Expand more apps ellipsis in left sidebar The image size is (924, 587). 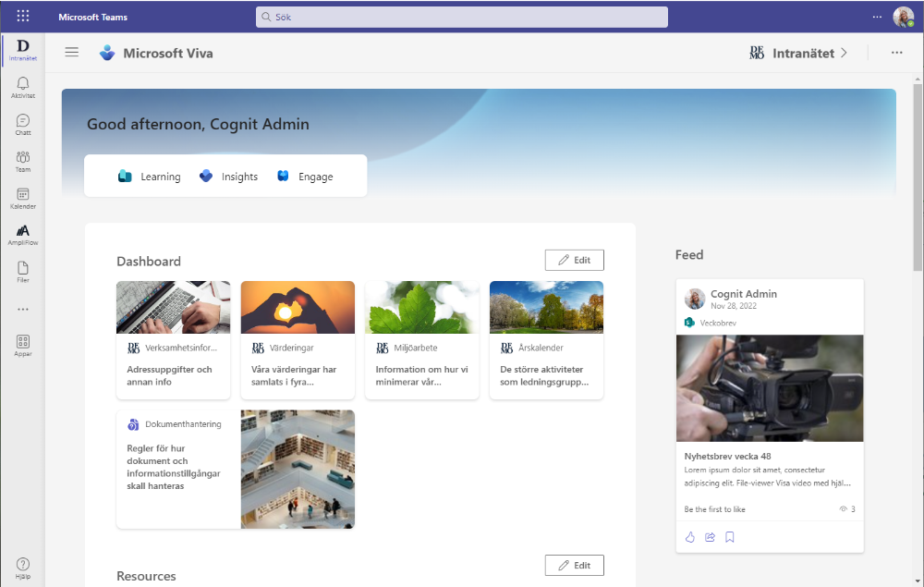23,309
